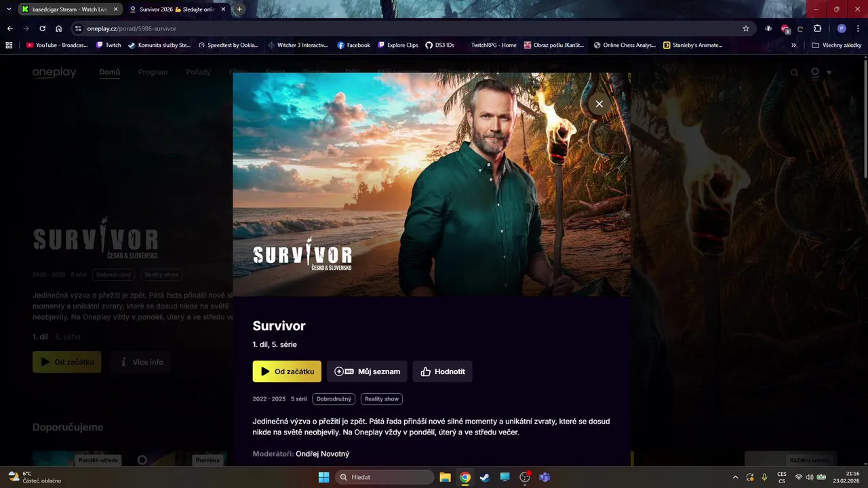This screenshot has width=868, height=488.
Task: Open Komunita služby Steam bookmark
Action: point(159,45)
